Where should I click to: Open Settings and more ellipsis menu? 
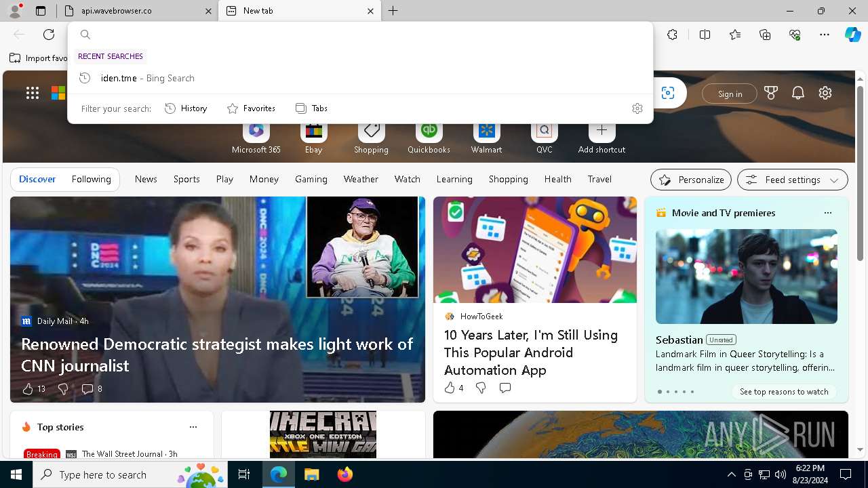point(825,35)
